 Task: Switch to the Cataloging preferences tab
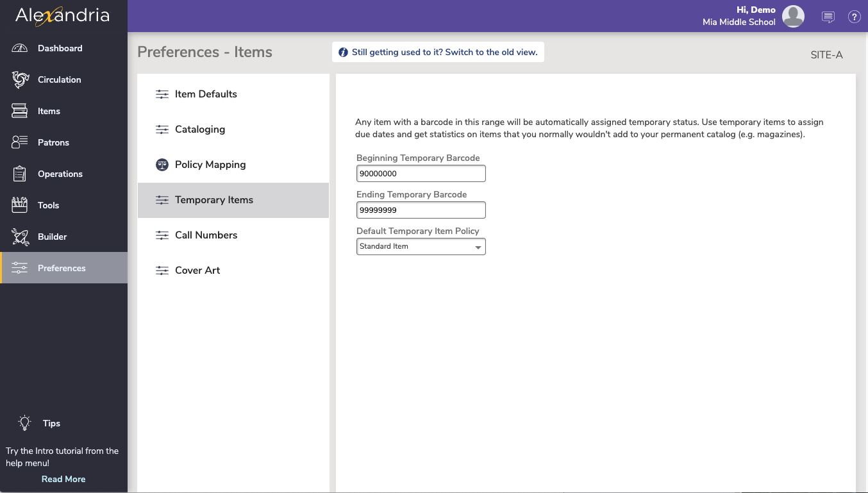click(200, 130)
